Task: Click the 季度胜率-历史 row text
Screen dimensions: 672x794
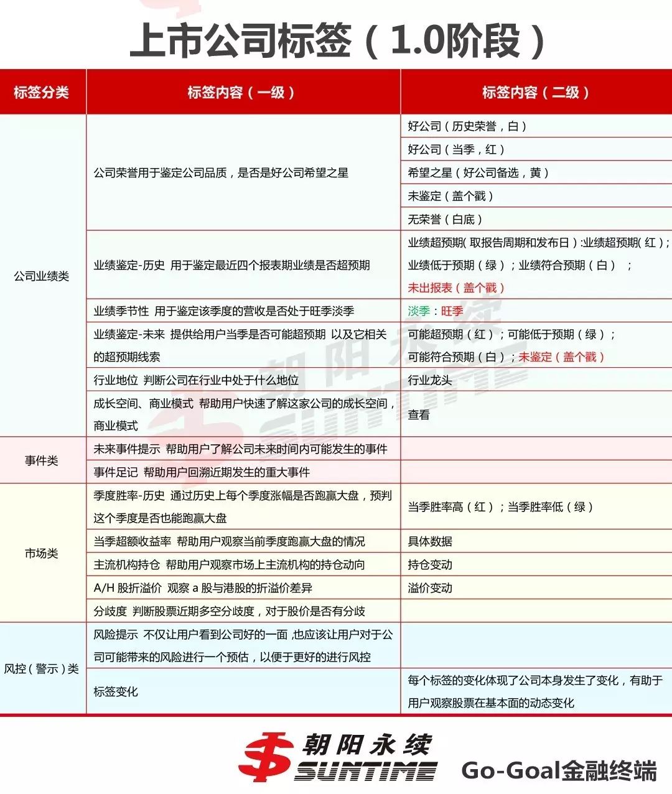Action: click(243, 507)
